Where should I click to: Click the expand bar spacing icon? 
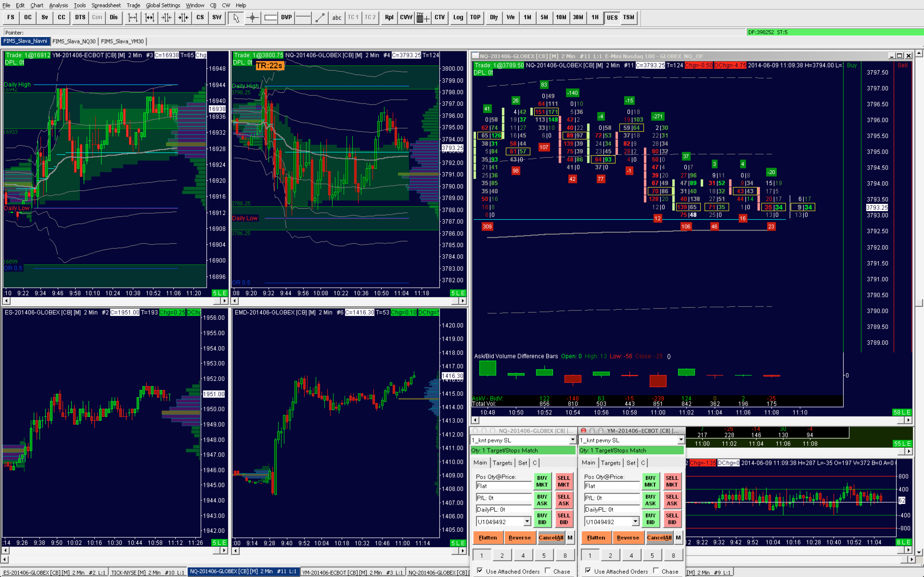(x=133, y=18)
